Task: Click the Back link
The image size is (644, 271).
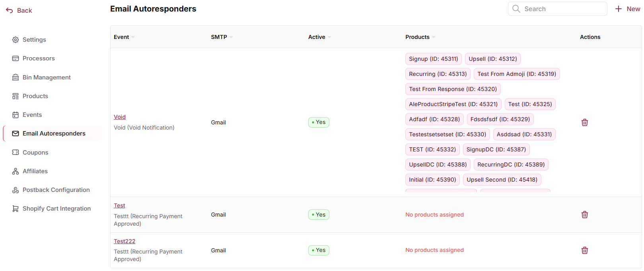Action: (x=19, y=10)
